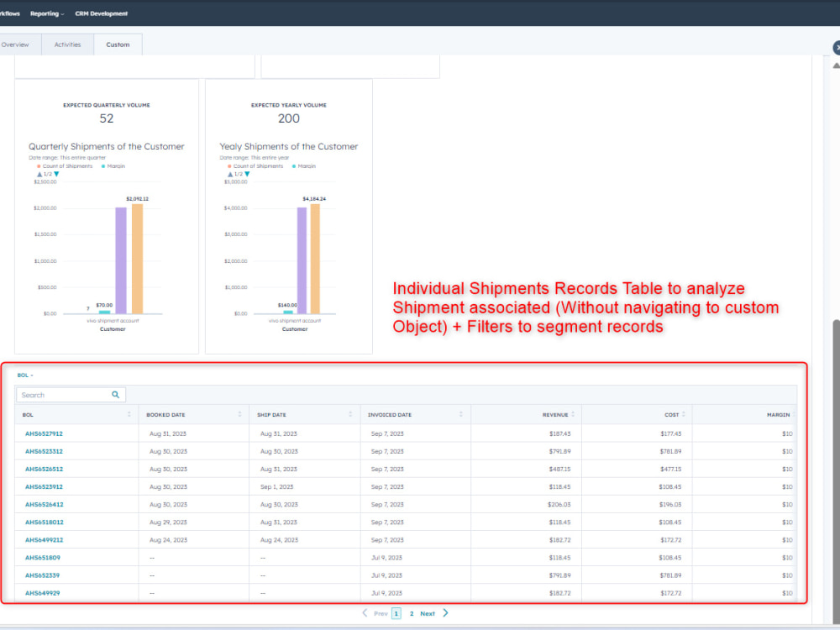840x630 pixels.
Task: Click the Margin column header
Action: pyautogui.click(x=779, y=415)
